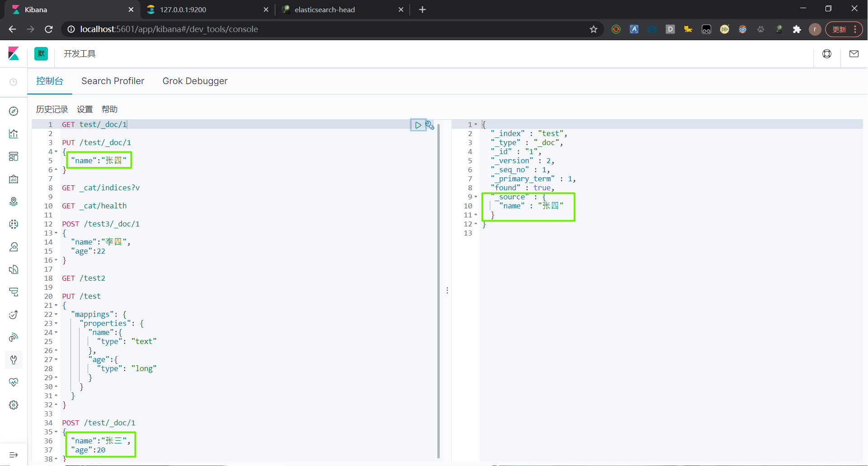This screenshot has height=466, width=868.
Task: Close the Kibana browser tab
Action: pyautogui.click(x=131, y=9)
